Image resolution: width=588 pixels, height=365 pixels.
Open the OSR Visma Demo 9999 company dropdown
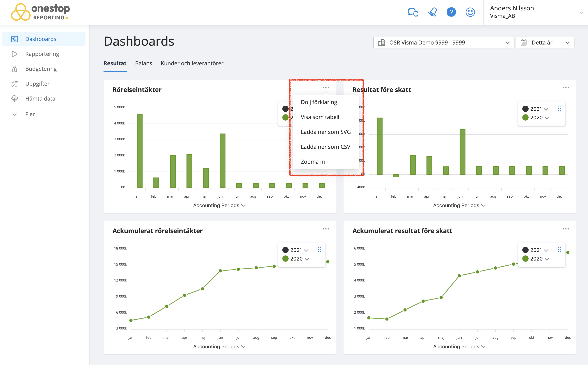click(443, 43)
